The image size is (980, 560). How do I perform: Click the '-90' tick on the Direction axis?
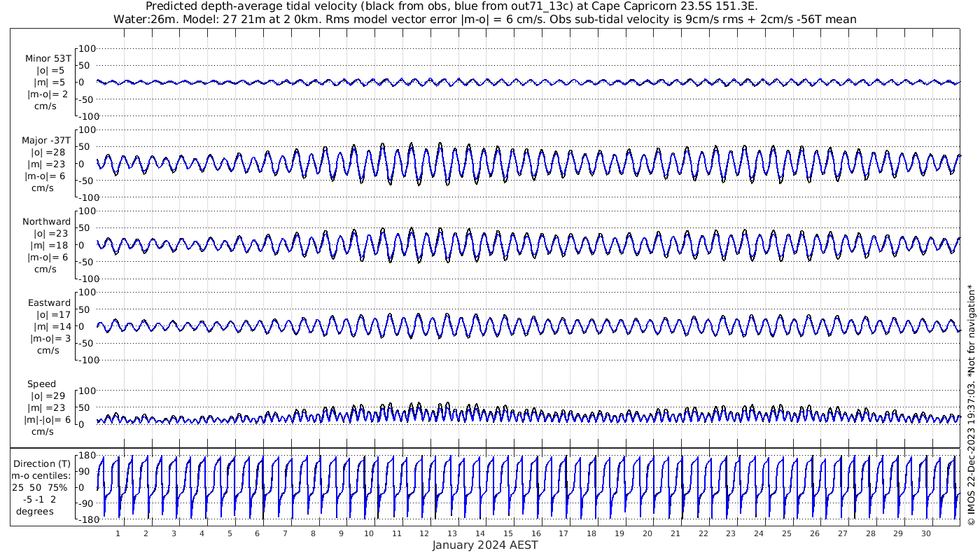85,504
